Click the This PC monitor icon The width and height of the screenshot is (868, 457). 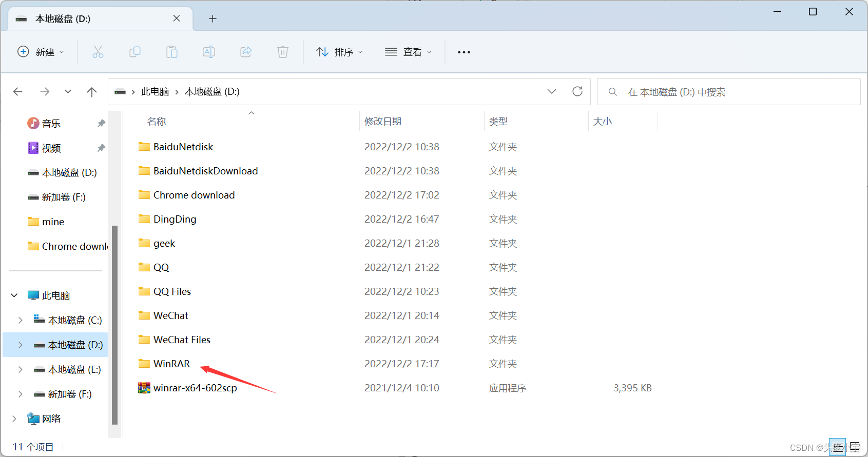(x=33, y=295)
